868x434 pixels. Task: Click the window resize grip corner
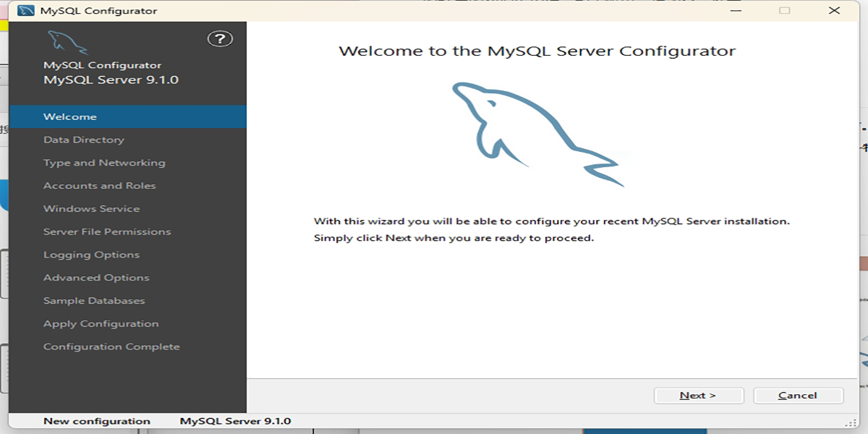(851, 422)
